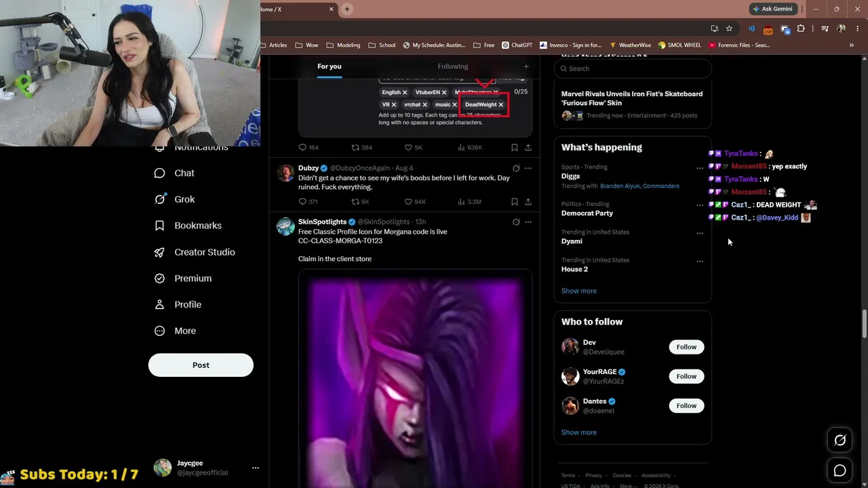Image resolution: width=868 pixels, height=488 pixels.
Task: Open Dubzy's profile avatar
Action: click(x=285, y=174)
